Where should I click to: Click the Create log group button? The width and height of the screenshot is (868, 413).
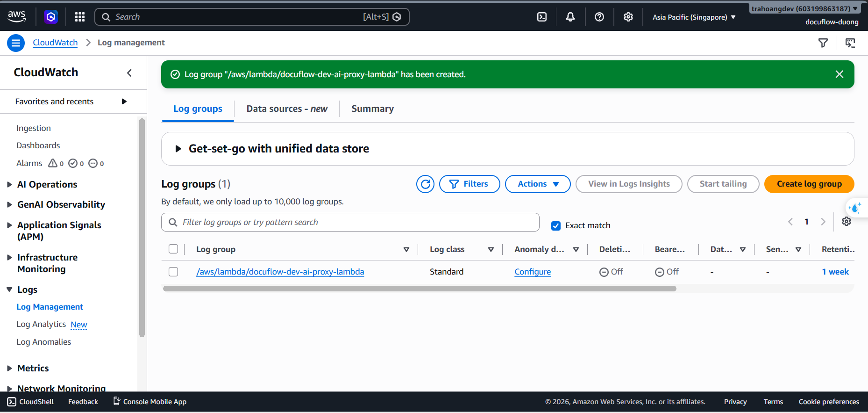coord(809,184)
